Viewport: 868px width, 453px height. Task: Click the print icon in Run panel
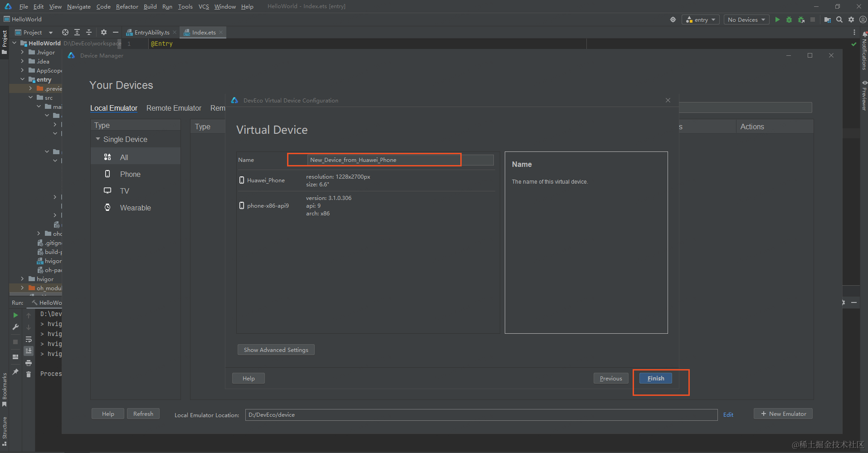(x=29, y=363)
